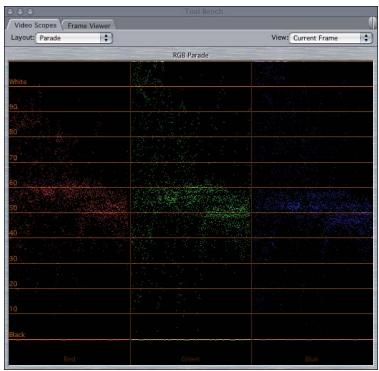This screenshot has height=371, width=379.
Task: Click the 50 gridline label
Action: [x=13, y=208]
